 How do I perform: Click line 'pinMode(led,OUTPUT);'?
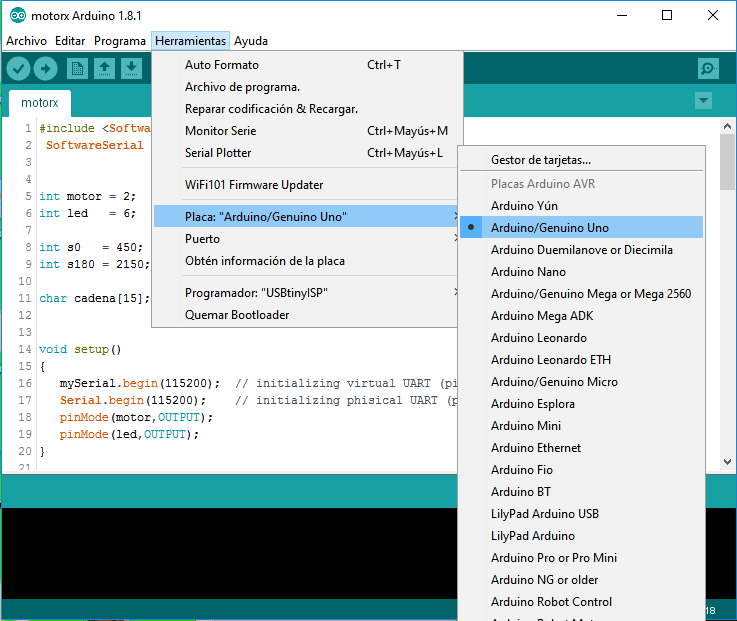point(129,434)
